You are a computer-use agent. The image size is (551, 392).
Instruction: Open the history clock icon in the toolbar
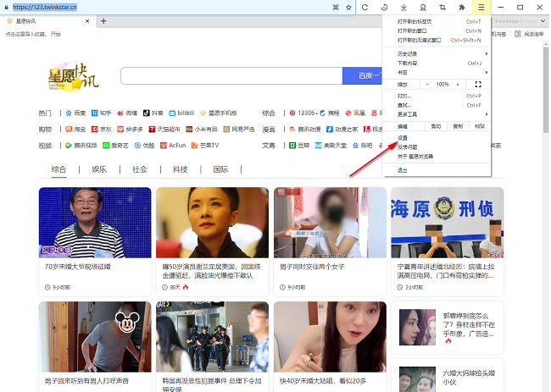coord(384,7)
